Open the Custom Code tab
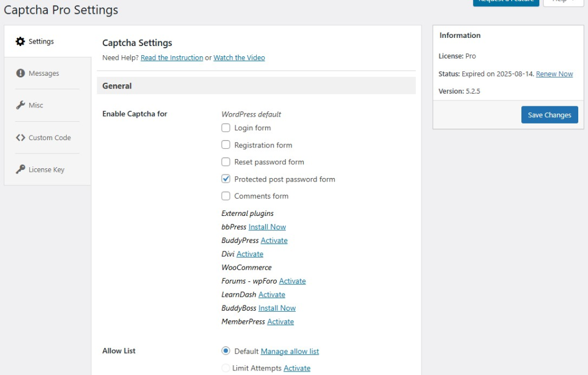The image size is (588, 375). pos(49,138)
